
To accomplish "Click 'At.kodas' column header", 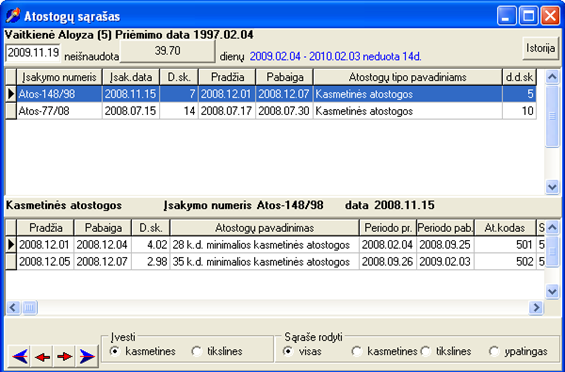I will pyautogui.click(x=505, y=228).
